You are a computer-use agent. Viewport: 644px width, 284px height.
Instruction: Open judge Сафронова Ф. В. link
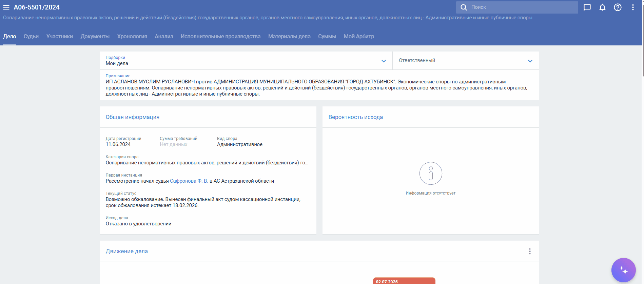point(189,181)
